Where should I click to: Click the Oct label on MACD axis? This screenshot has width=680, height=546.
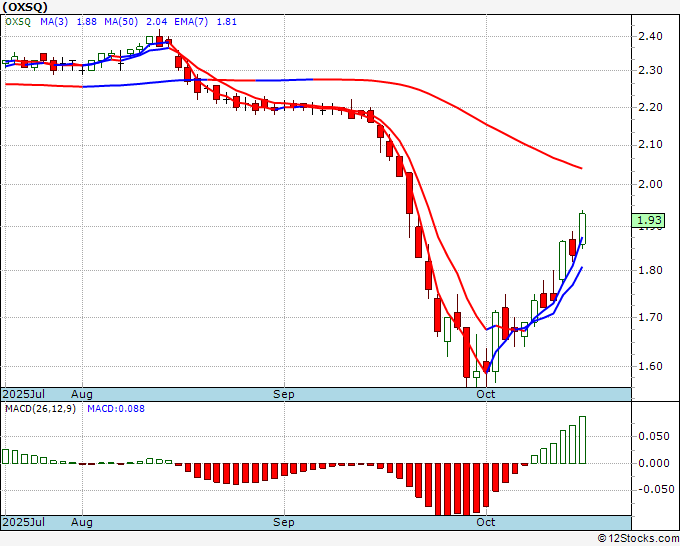click(486, 522)
